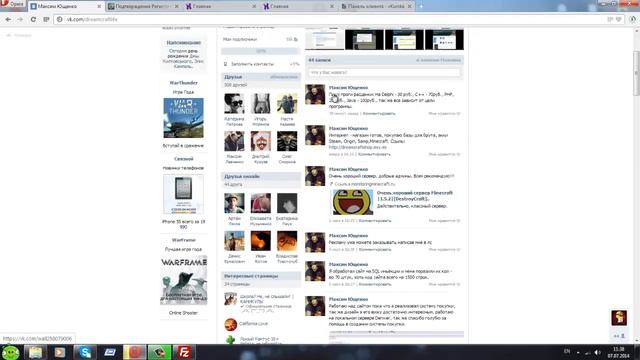Image resolution: width=640 pixels, height=360 pixels.
Task: Open the War Thunder ad image
Action: click(183, 118)
